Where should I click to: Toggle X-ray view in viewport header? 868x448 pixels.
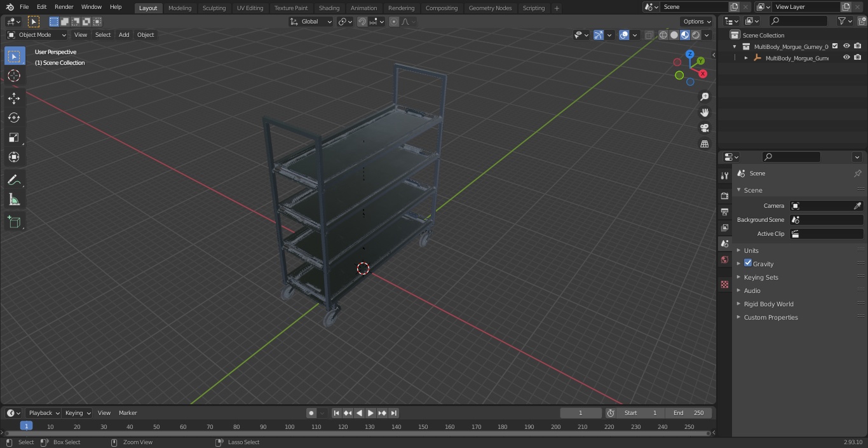pos(649,35)
